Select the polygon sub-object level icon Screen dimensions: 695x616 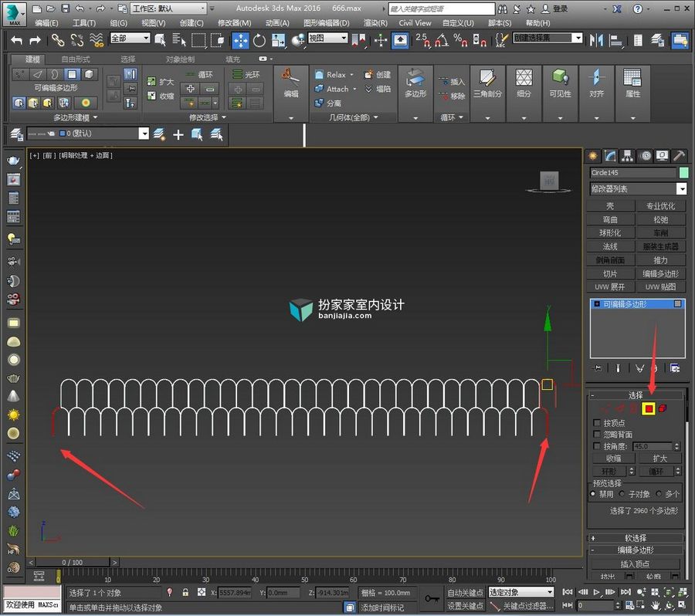649,408
